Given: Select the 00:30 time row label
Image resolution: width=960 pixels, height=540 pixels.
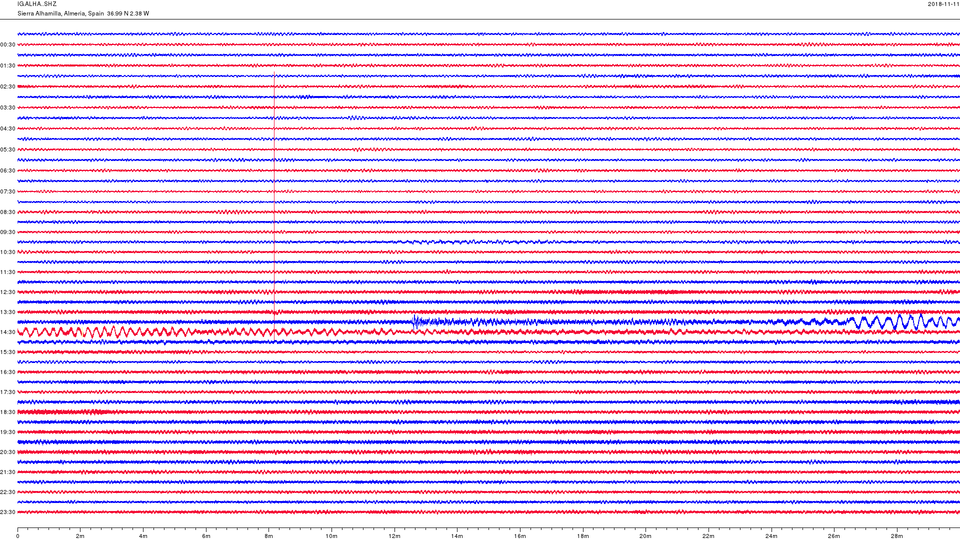Looking at the screenshot, I should click(x=7, y=45).
